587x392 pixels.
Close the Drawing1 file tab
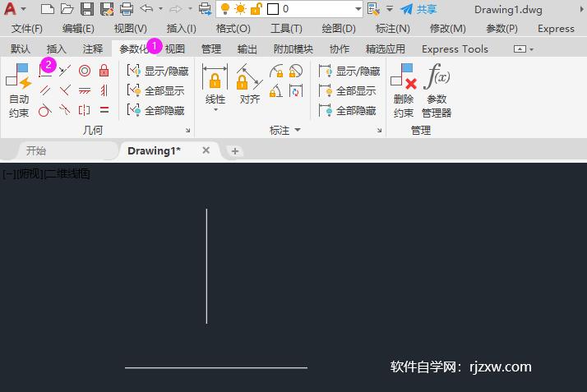[206, 150]
